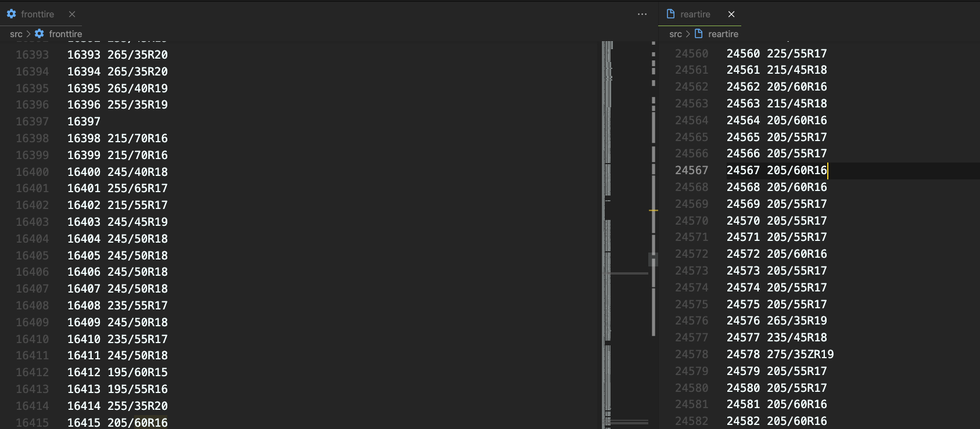Click line 16403 text 245/45R19
Screen dimensions: 980x429
point(138,222)
